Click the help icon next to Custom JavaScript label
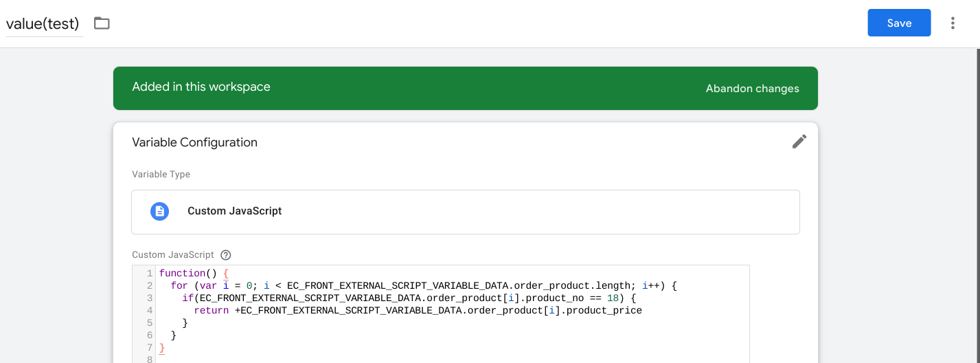Image resolution: width=980 pixels, height=363 pixels. (x=225, y=254)
